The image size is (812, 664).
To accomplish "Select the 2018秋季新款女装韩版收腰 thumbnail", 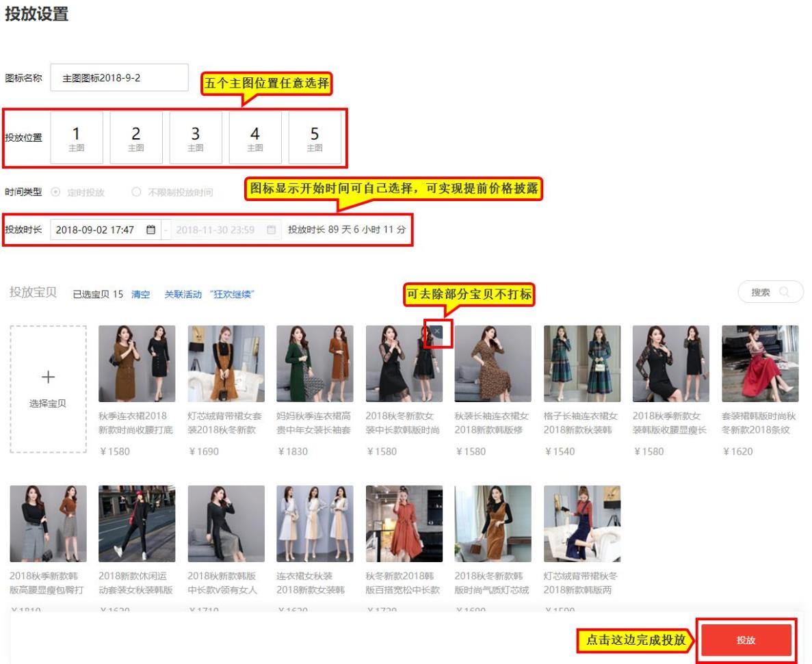I will point(671,364).
